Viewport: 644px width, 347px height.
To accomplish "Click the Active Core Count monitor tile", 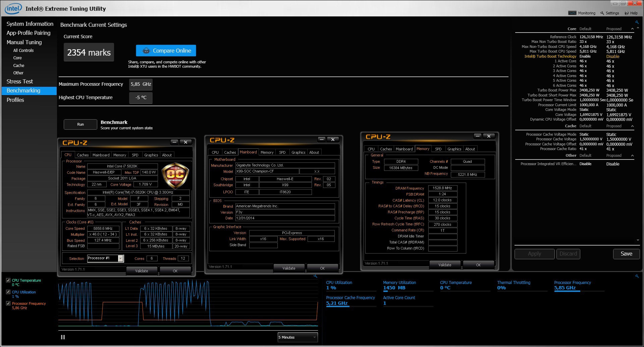I will click(408, 301).
